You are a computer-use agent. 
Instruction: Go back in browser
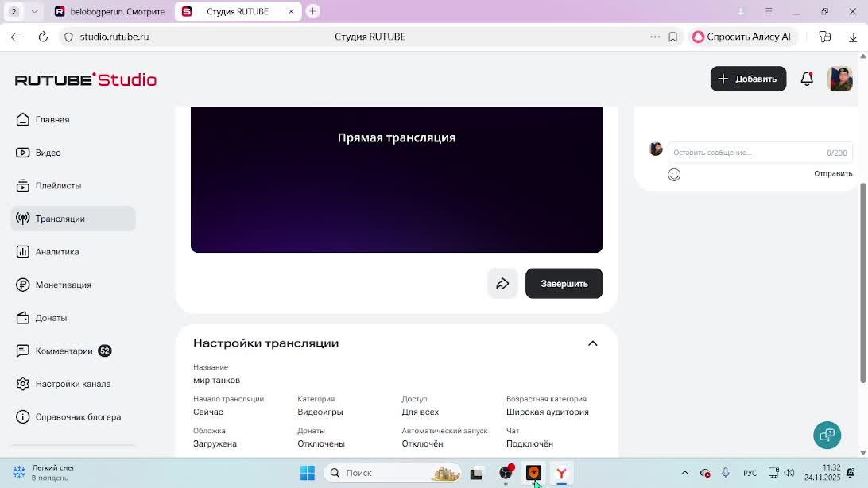tap(16, 37)
